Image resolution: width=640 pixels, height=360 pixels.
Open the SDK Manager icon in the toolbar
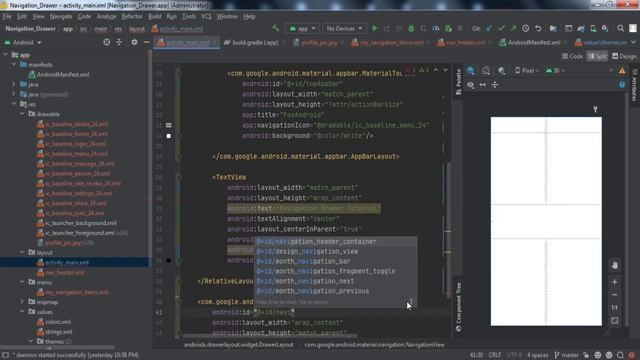605,29
